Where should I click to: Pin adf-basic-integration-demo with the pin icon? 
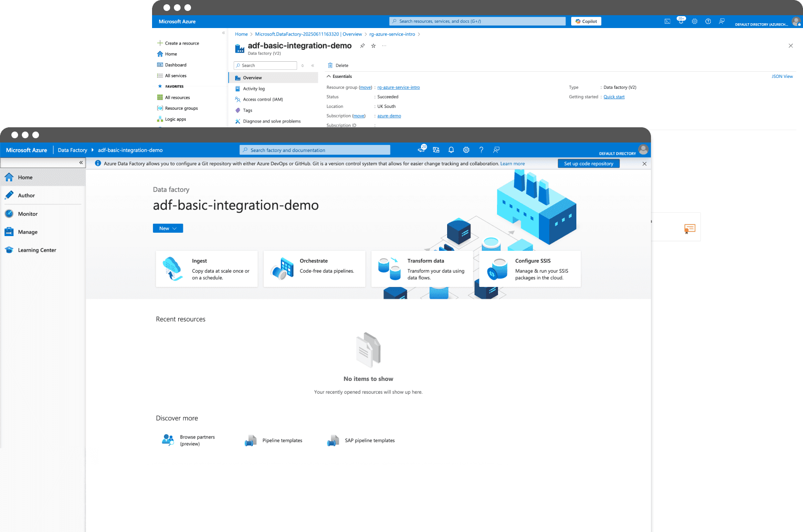click(x=363, y=46)
